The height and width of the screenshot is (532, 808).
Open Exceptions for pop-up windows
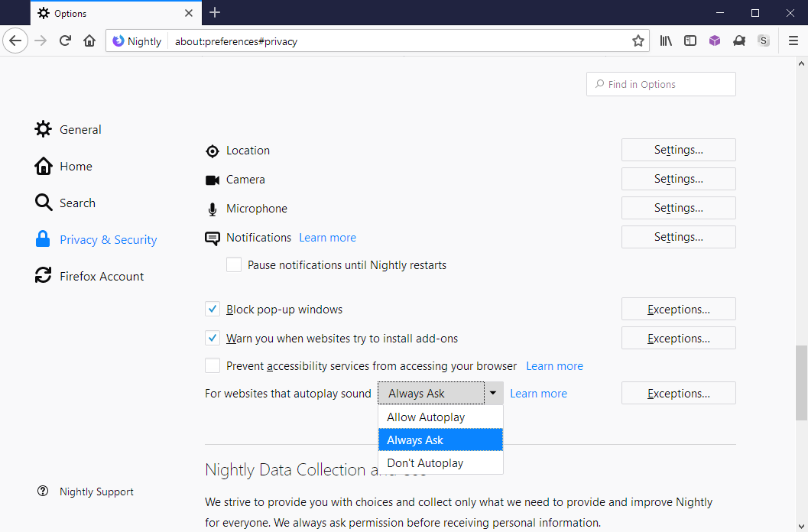click(x=678, y=310)
